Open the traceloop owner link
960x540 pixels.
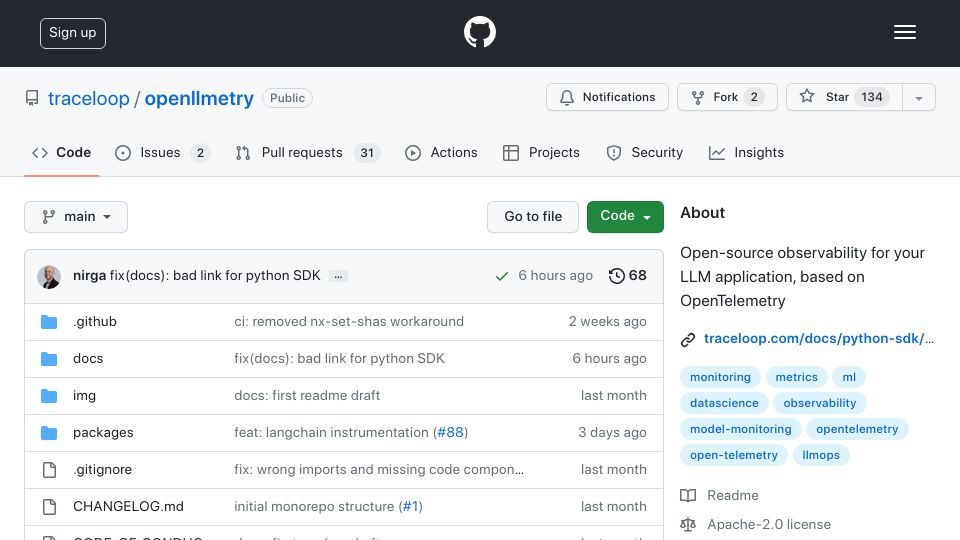[x=89, y=99]
